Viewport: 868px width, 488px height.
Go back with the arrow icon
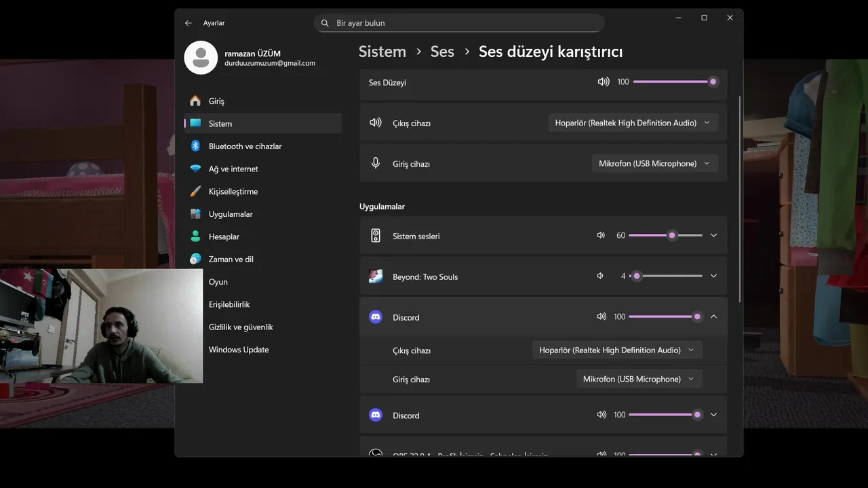(189, 23)
